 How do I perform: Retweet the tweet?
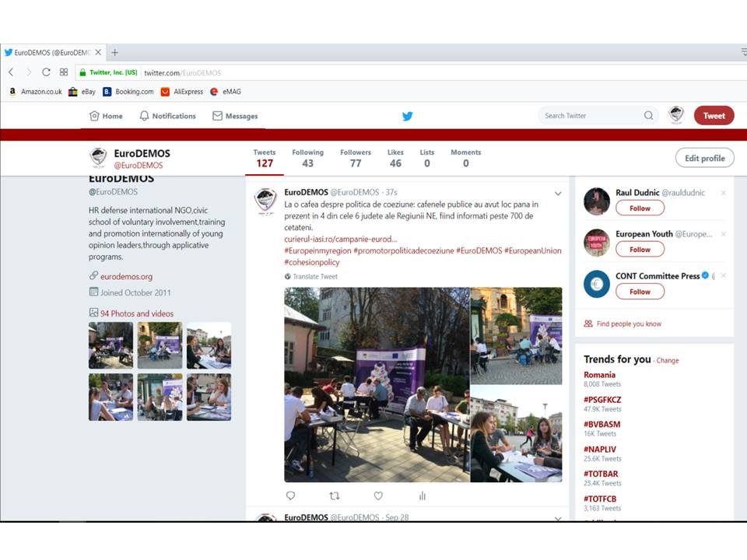point(335,495)
